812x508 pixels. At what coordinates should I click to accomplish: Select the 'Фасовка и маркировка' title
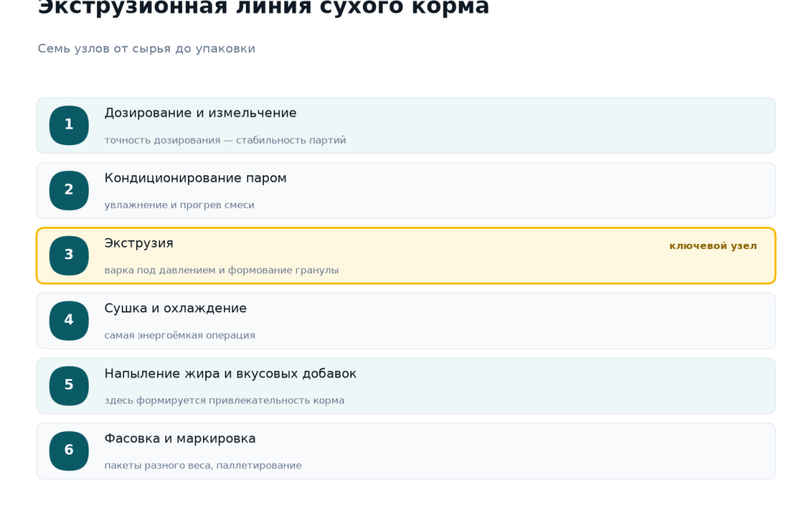[x=180, y=439]
